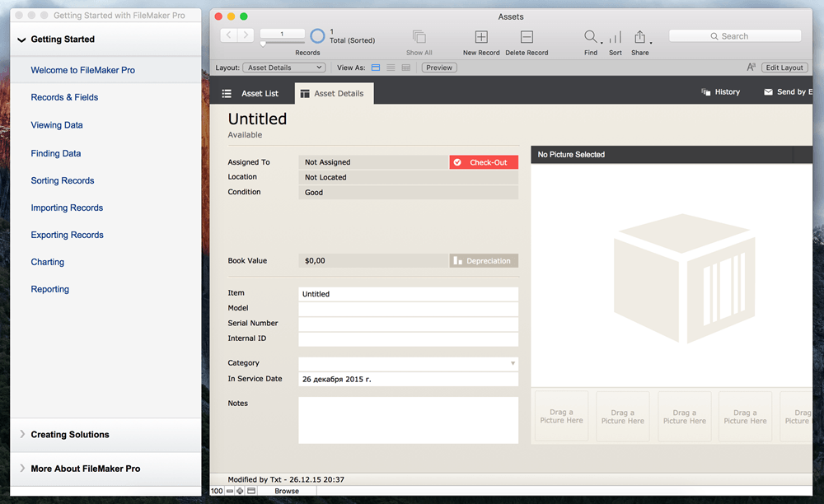Collapse the Getting Started section
824x504 pixels.
[x=21, y=40]
